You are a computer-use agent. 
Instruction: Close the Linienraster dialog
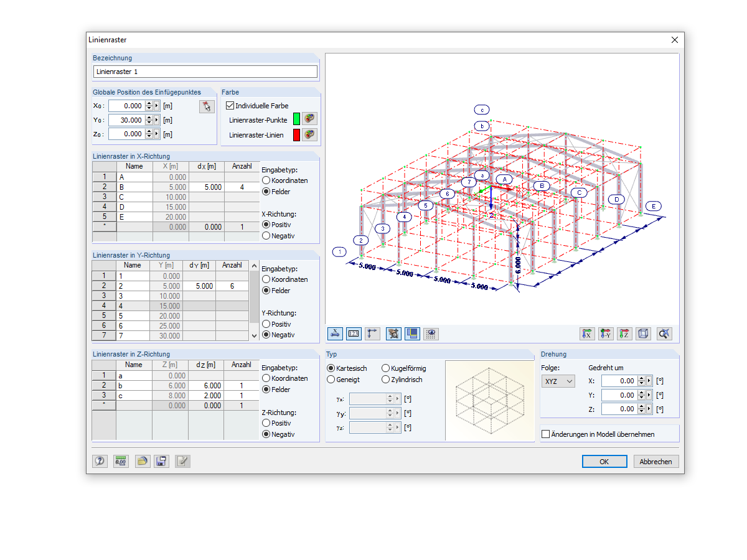pos(675,40)
